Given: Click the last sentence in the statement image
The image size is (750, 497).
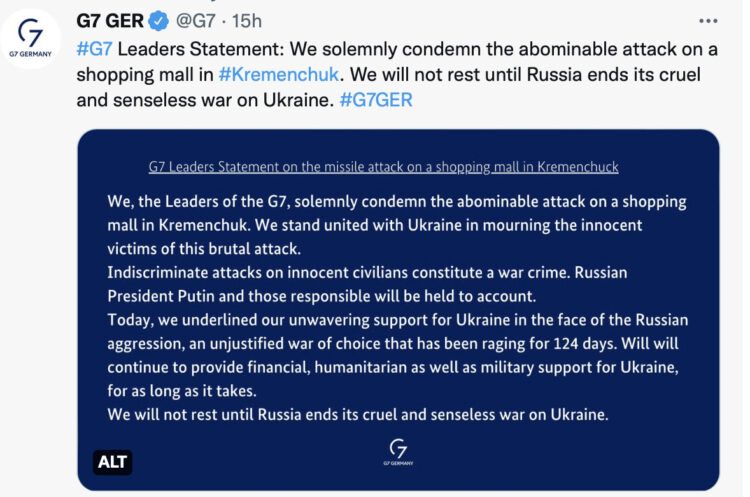Looking at the screenshot, I should pyautogui.click(x=358, y=414).
